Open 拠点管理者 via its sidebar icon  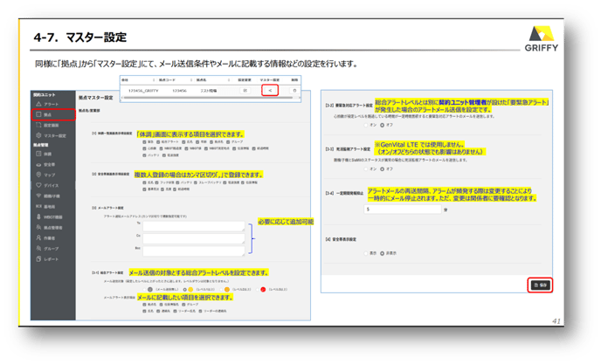38,227
